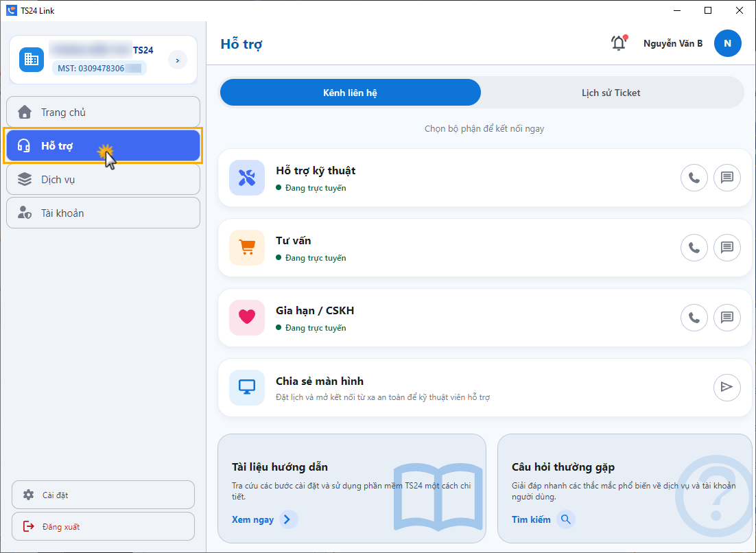
Task: Maximize the TS24 Link window
Action: pos(708,10)
